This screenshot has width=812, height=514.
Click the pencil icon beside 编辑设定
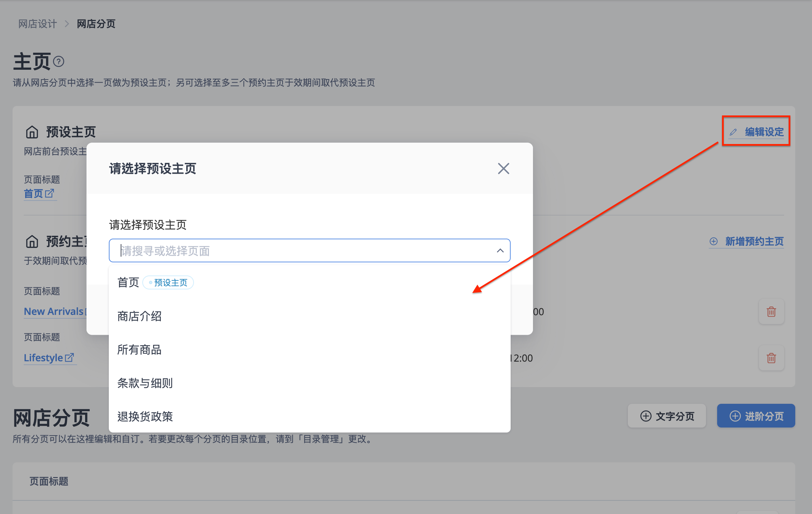click(733, 132)
